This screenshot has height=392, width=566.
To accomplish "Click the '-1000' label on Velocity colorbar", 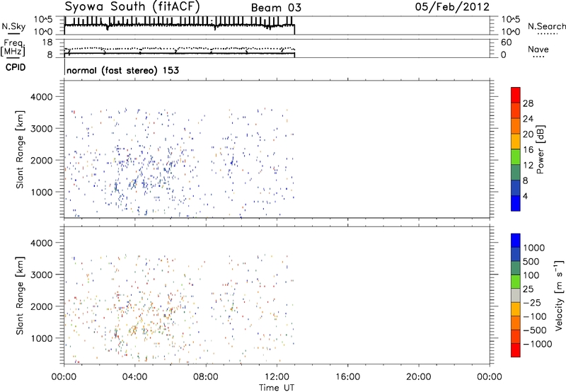I will pos(538,344).
